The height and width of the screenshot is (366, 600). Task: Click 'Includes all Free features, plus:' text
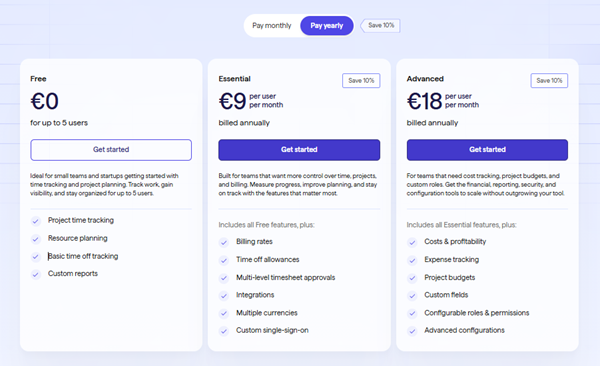[266, 225]
